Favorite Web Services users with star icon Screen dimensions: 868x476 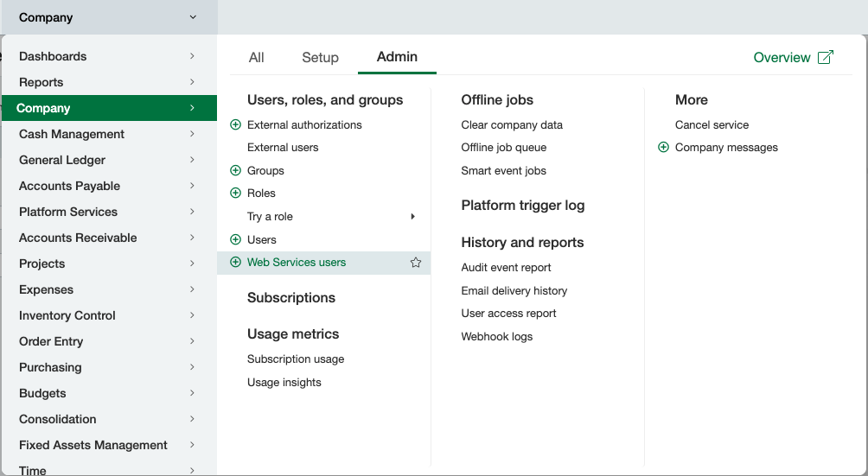(416, 263)
